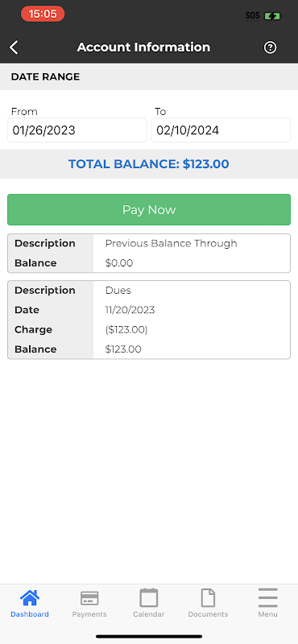Tap the battery charging status icon

coord(273,16)
